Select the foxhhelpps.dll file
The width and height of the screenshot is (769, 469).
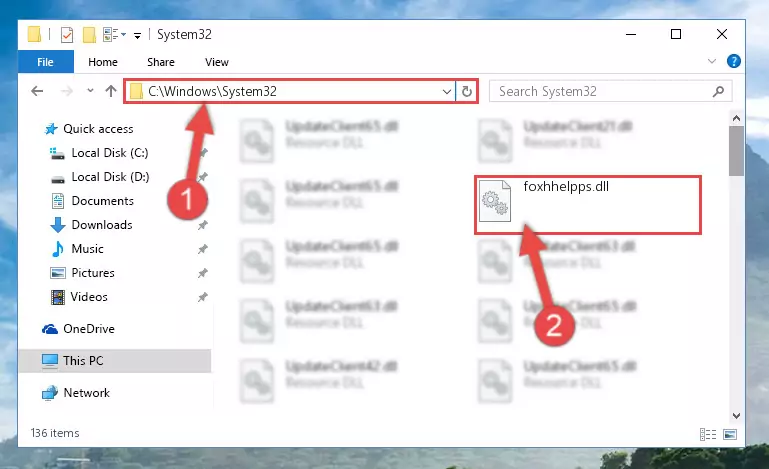click(x=588, y=205)
